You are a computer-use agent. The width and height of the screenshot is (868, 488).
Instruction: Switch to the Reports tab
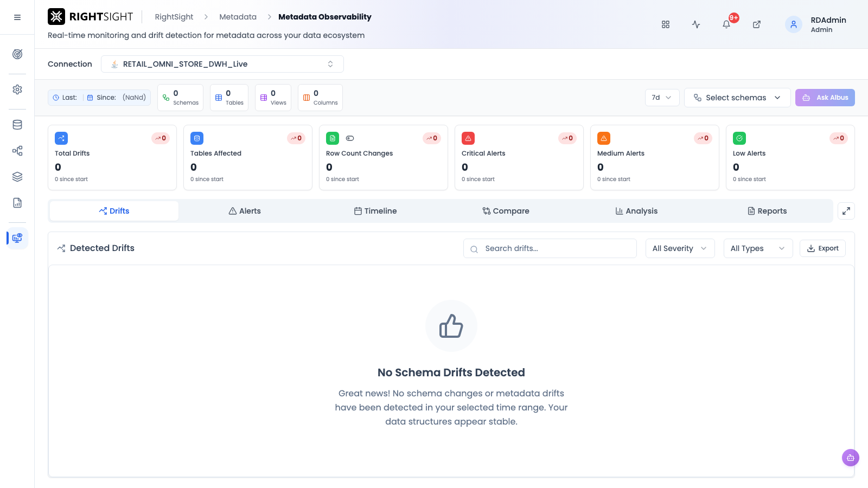pyautogui.click(x=767, y=211)
